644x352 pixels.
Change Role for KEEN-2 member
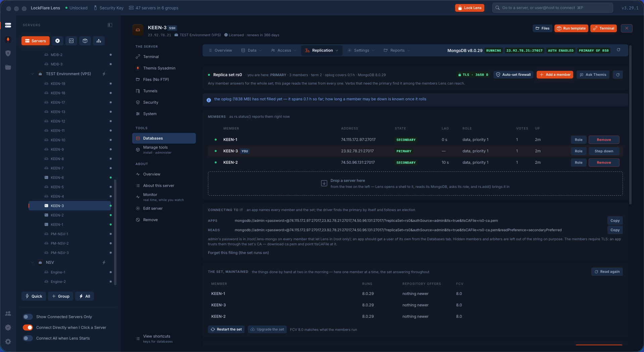579,162
